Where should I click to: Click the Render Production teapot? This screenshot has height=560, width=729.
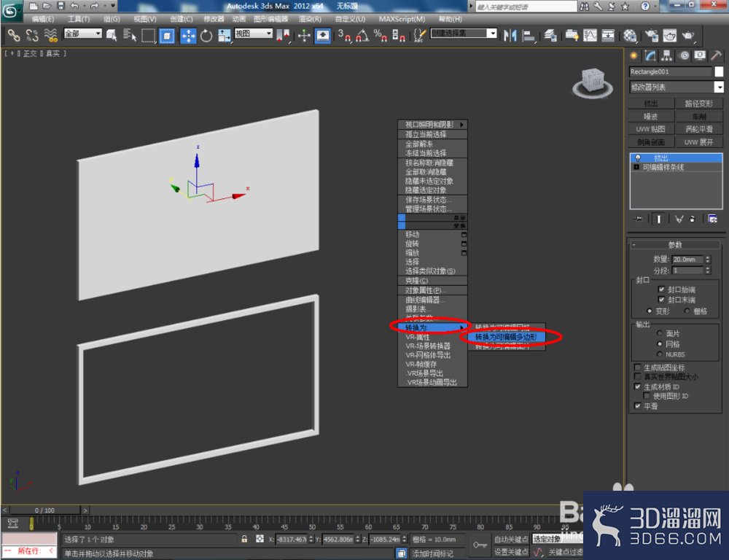688,35
